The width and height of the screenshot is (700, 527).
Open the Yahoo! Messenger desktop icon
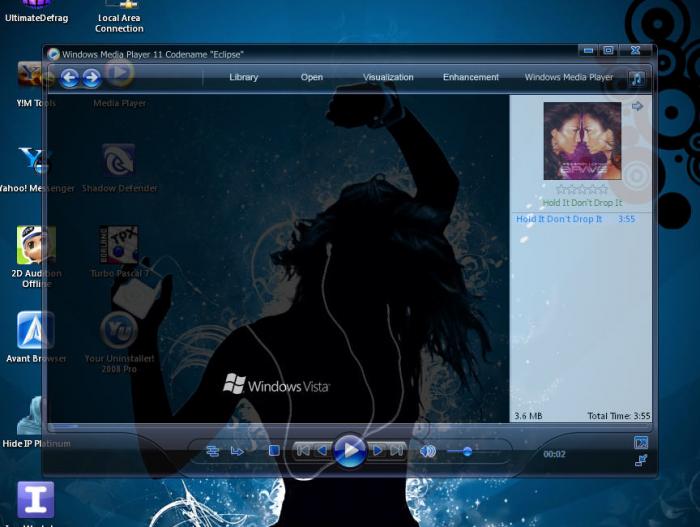coord(35,169)
